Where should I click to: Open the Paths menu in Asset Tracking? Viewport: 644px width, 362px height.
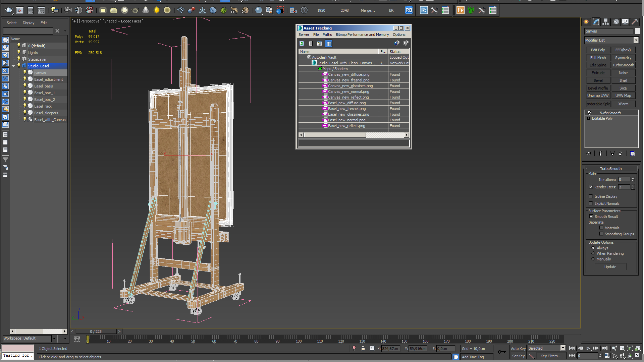coord(327,35)
